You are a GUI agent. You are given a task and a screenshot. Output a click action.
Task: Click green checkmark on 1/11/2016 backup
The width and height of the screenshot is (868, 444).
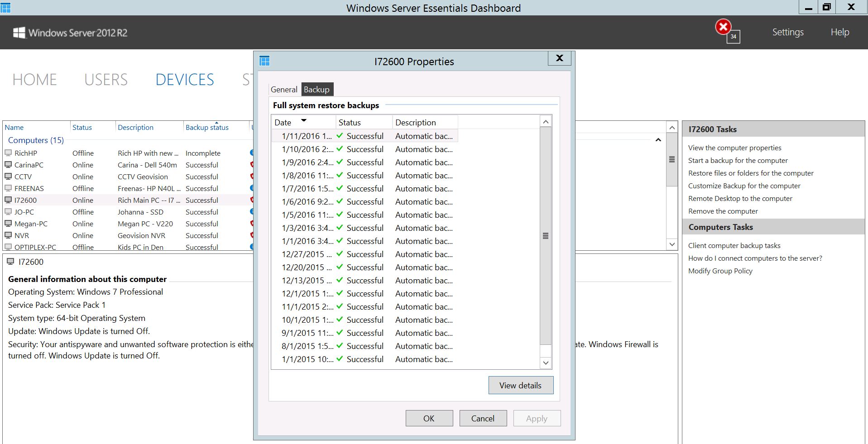pyautogui.click(x=340, y=136)
